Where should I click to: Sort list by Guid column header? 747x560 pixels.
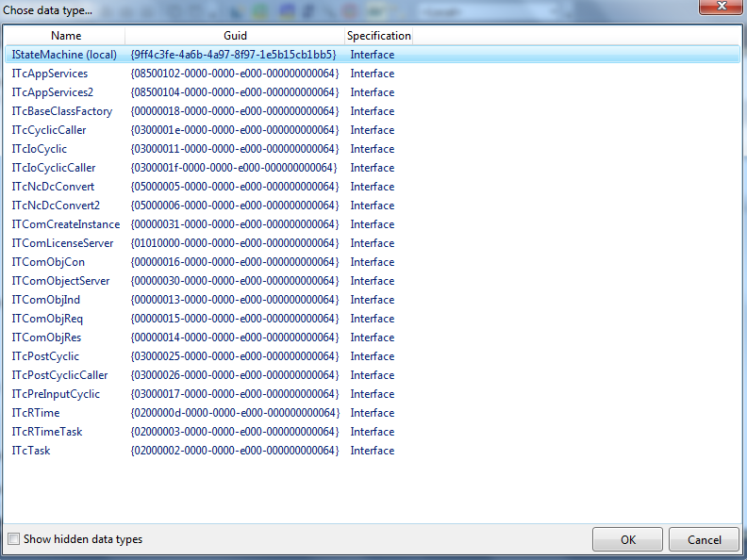pyautogui.click(x=235, y=36)
